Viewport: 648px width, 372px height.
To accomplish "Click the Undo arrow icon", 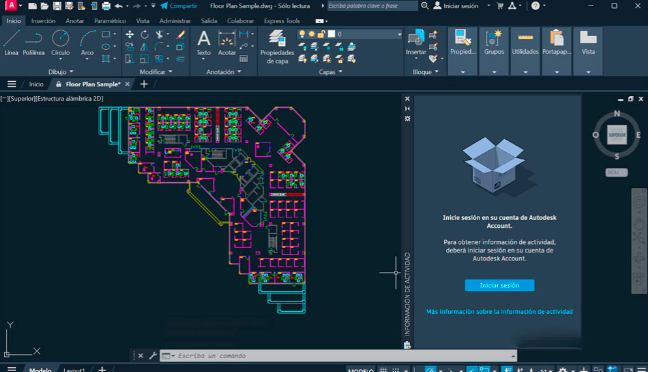I will coord(119,6).
